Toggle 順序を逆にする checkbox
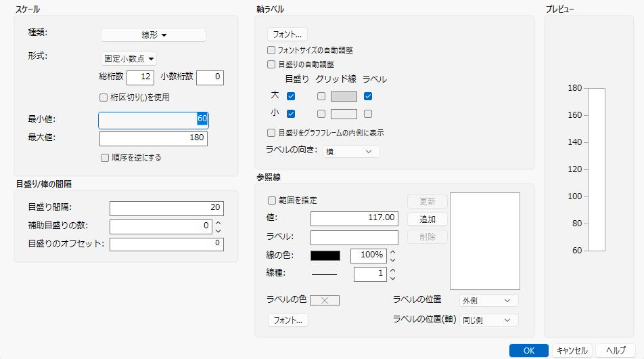644x359 pixels. [x=105, y=158]
